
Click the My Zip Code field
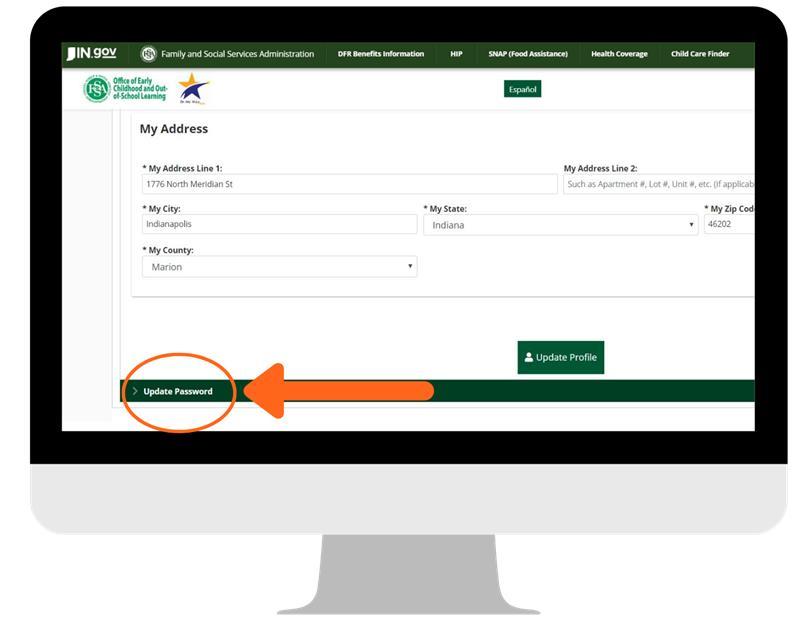[x=728, y=225]
